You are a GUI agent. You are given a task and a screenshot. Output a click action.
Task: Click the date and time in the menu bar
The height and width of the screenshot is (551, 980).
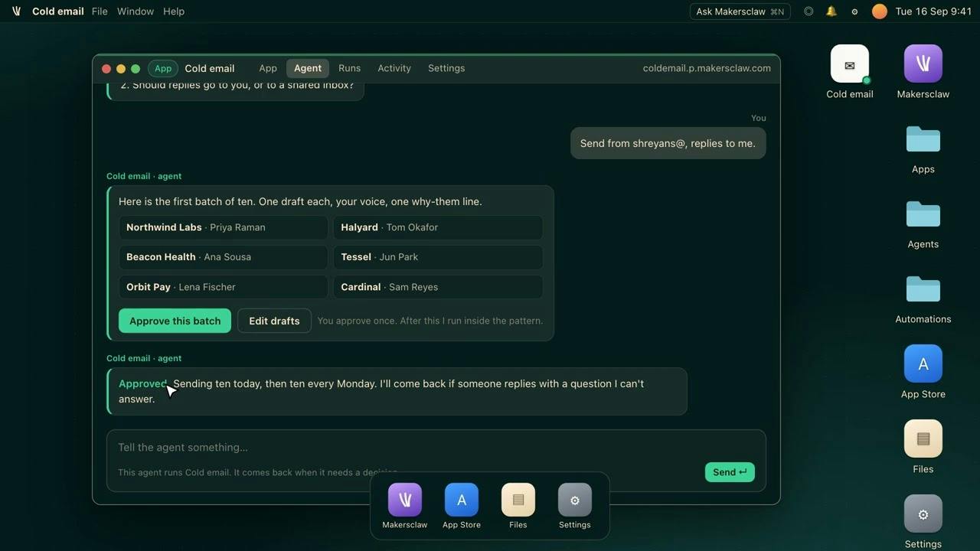pos(933,11)
